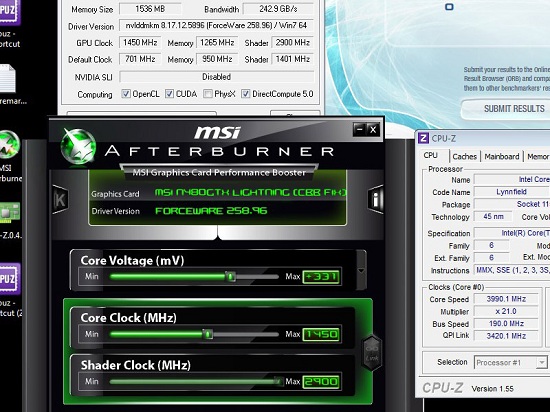Open the Afterburner information i button
The height and width of the screenshot is (412, 550).
tap(376, 200)
